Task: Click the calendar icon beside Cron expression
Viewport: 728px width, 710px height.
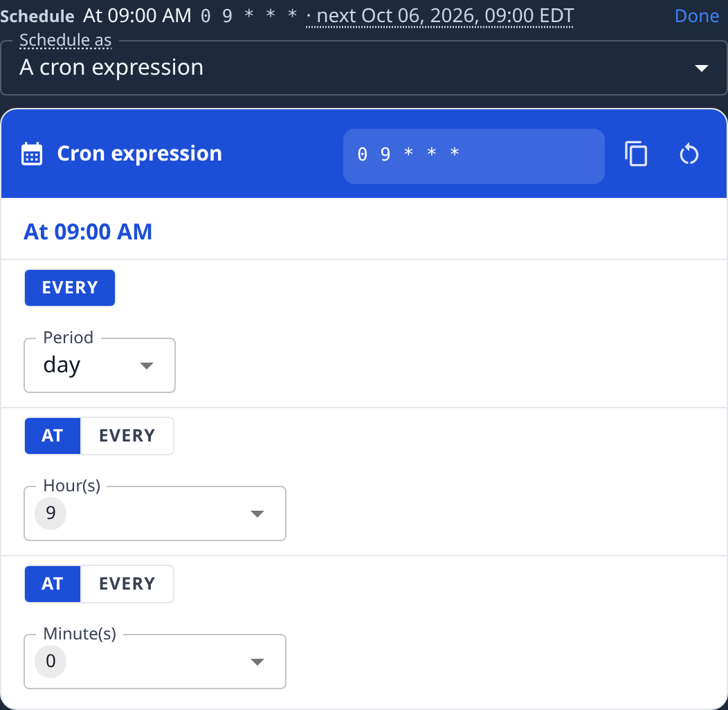Action: (x=32, y=154)
